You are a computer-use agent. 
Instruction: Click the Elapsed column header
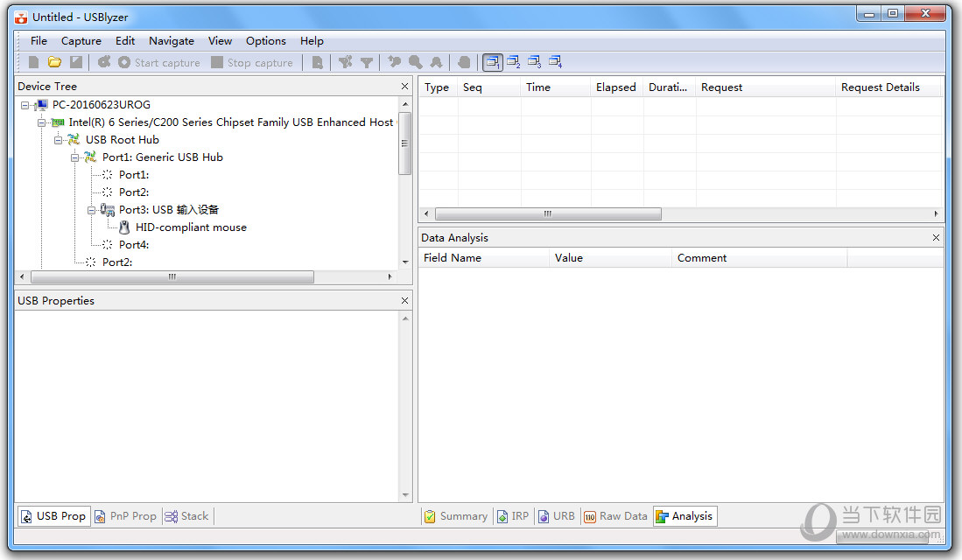pyautogui.click(x=617, y=87)
